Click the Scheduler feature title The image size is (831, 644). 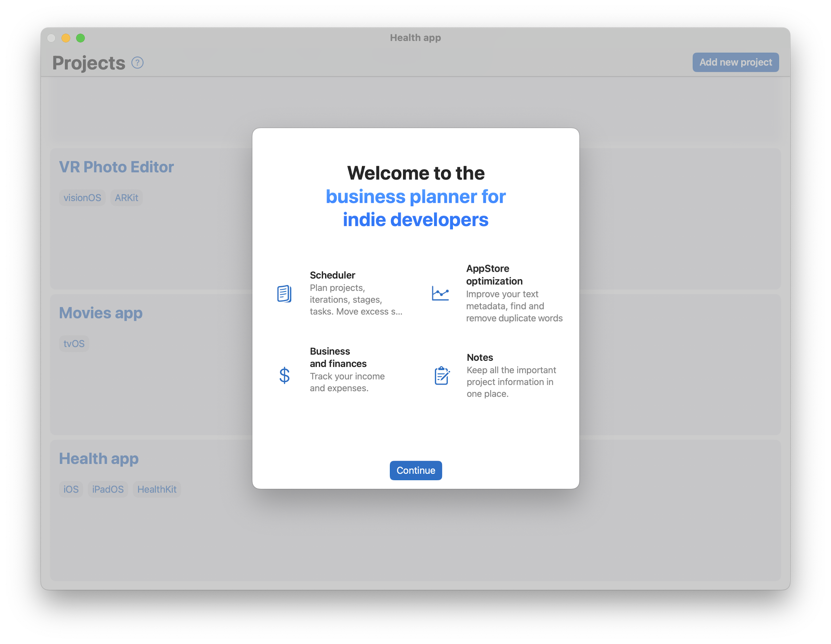(332, 275)
